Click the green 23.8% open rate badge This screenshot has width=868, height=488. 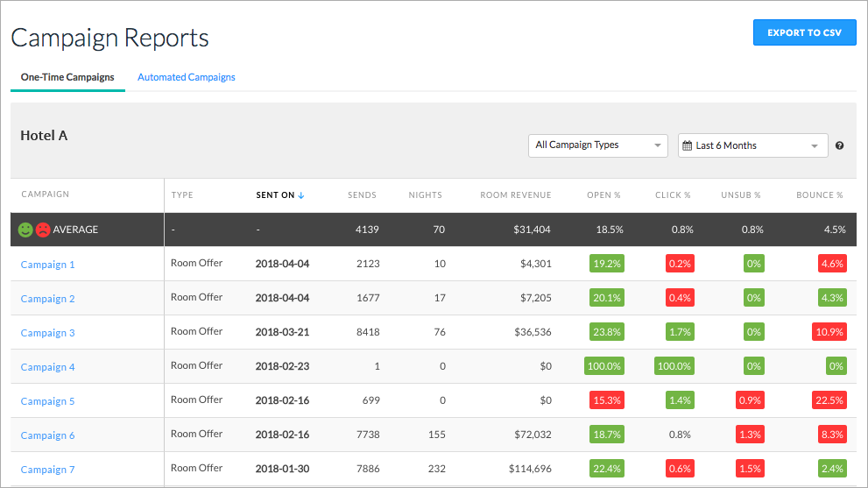[x=607, y=332]
